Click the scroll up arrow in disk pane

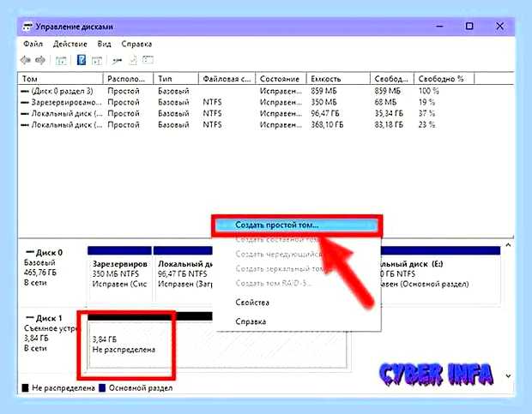coord(508,245)
